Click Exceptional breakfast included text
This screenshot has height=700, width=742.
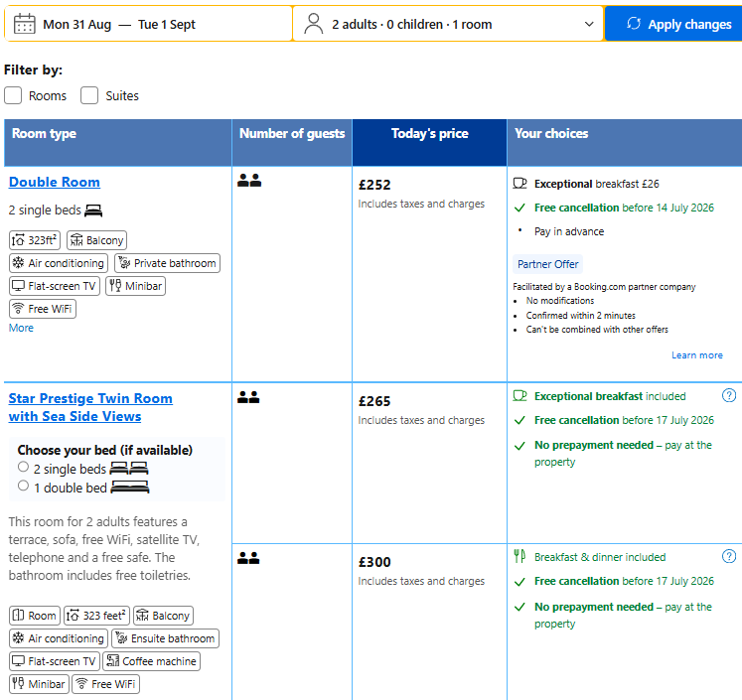(x=610, y=396)
